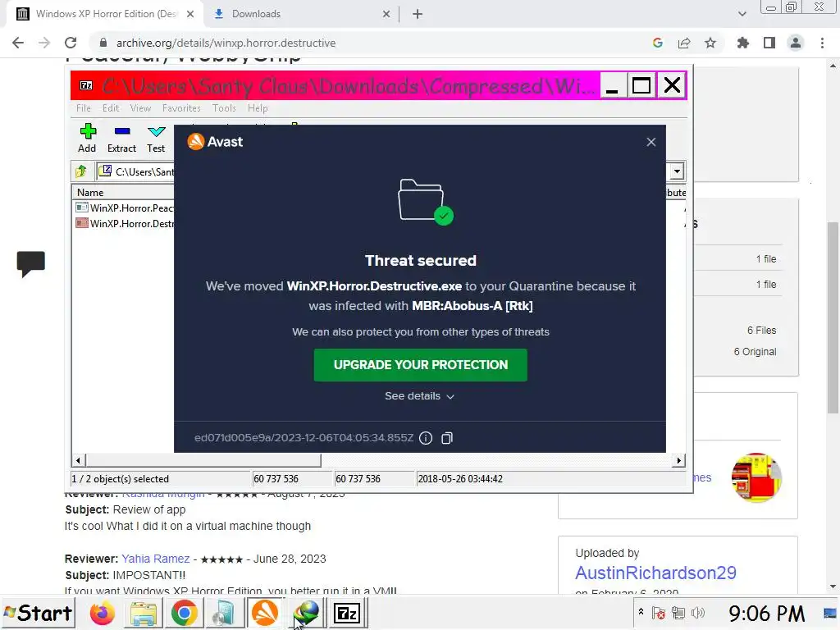Reload the archive.org page

point(71,43)
